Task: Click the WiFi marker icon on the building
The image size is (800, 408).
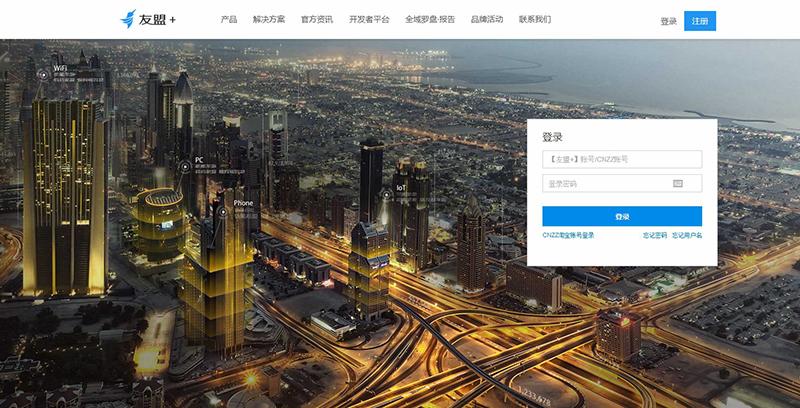Action: click(43, 73)
